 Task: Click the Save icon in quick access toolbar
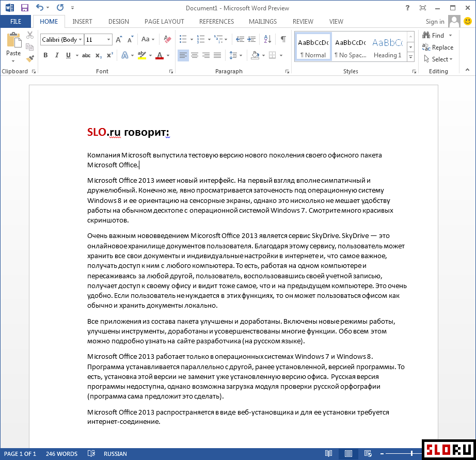coord(24,8)
